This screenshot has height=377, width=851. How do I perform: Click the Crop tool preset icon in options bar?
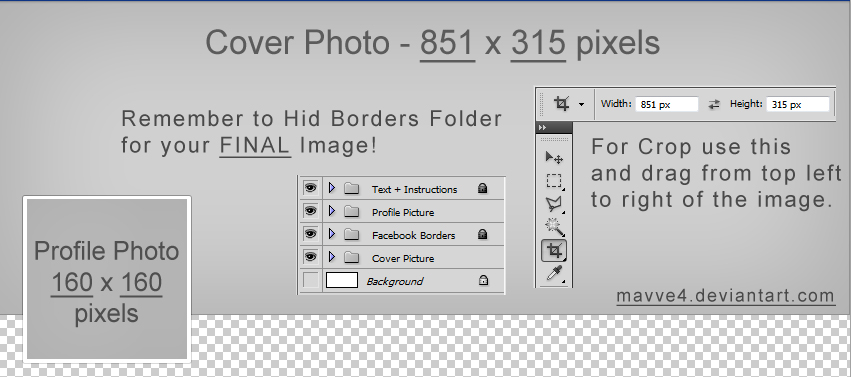[x=562, y=103]
